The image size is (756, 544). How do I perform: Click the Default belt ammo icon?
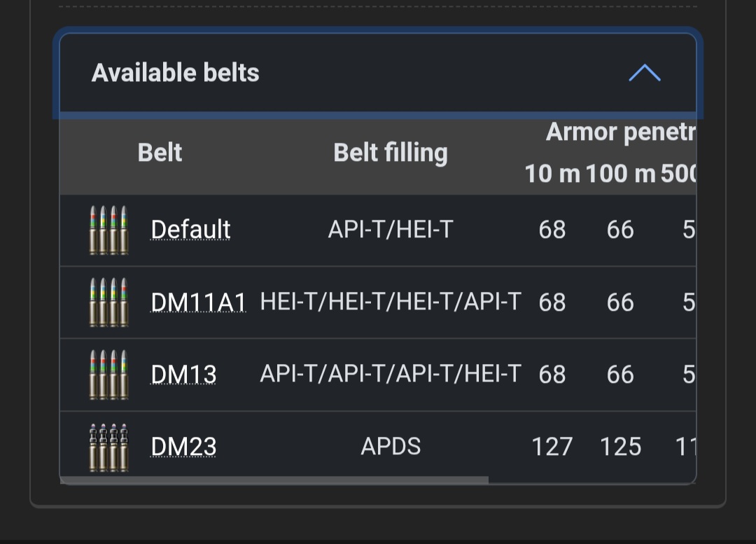pyautogui.click(x=109, y=230)
